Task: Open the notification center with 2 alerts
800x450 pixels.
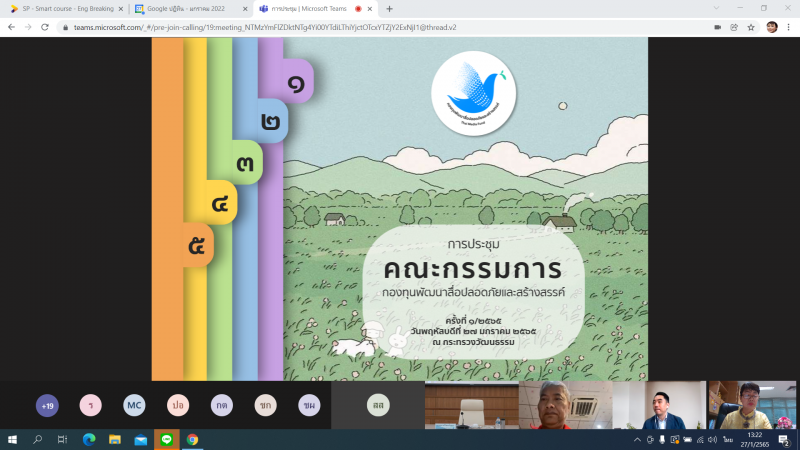Action: point(785,440)
